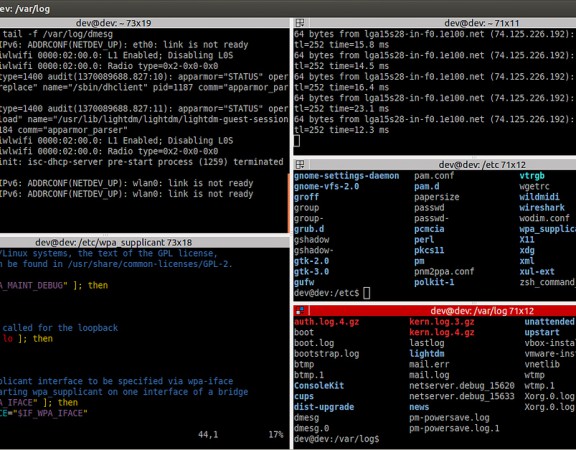
Task: Click 'polkit-1' in the /etc listing
Action: click(434, 282)
